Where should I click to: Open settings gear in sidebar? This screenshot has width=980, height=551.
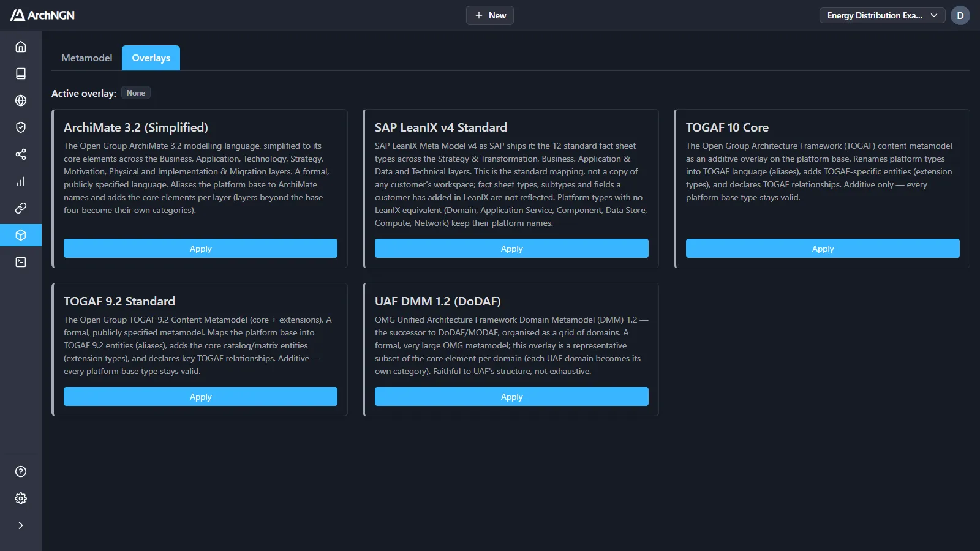pos(21,498)
